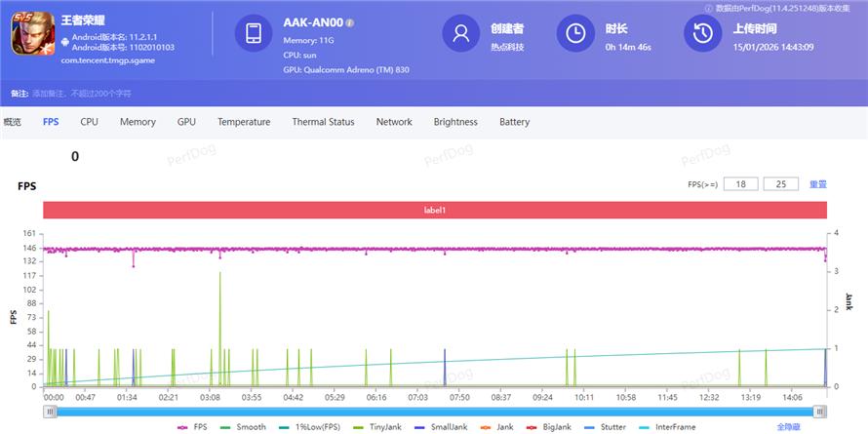The width and height of the screenshot is (868, 434).
Task: Toggle the Smooth series in the legend
Action: [243, 427]
